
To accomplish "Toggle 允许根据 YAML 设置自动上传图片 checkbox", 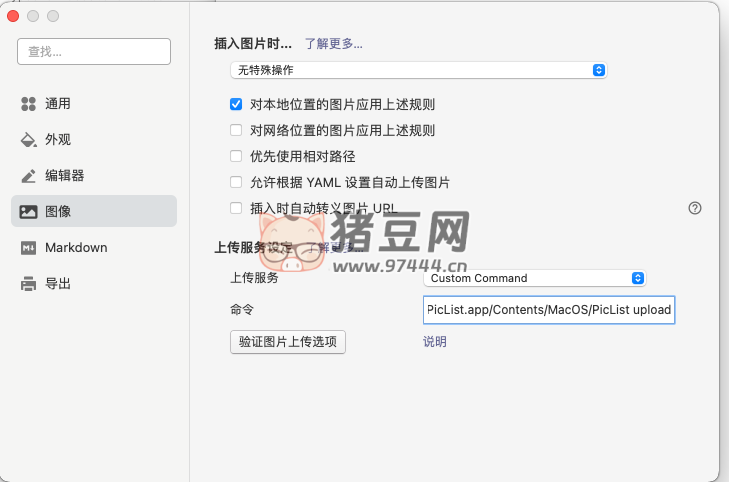I will (x=236, y=182).
